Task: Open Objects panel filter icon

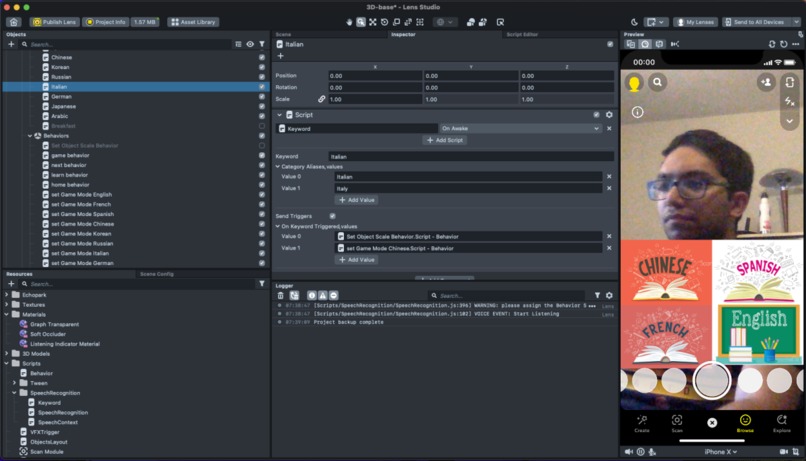Action: point(262,44)
